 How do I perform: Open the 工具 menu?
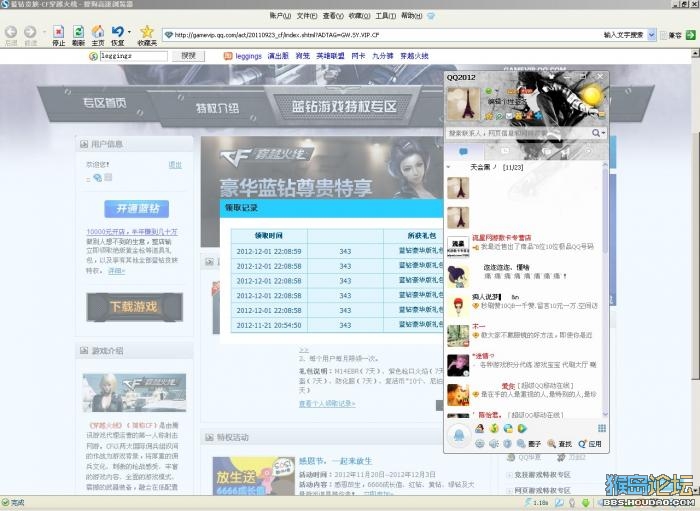(386, 16)
